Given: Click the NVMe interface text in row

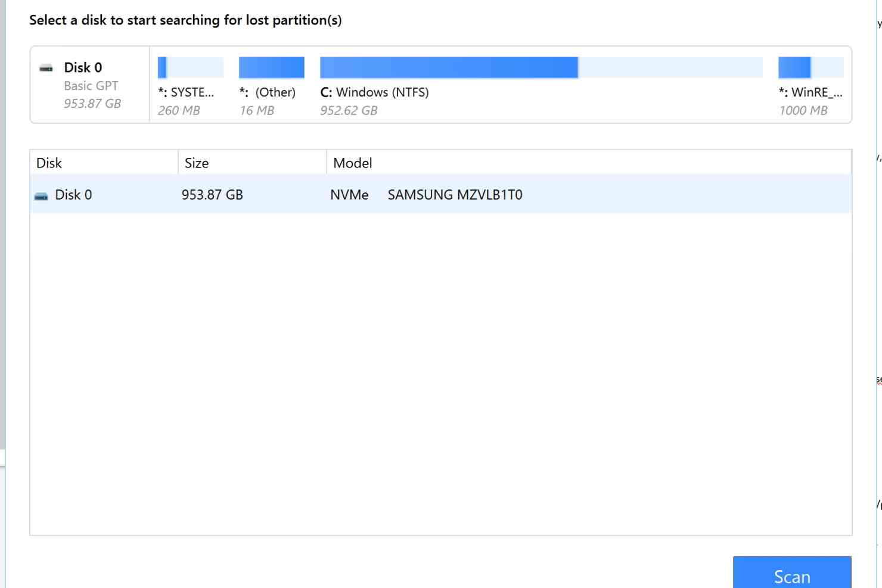Looking at the screenshot, I should pyautogui.click(x=349, y=195).
